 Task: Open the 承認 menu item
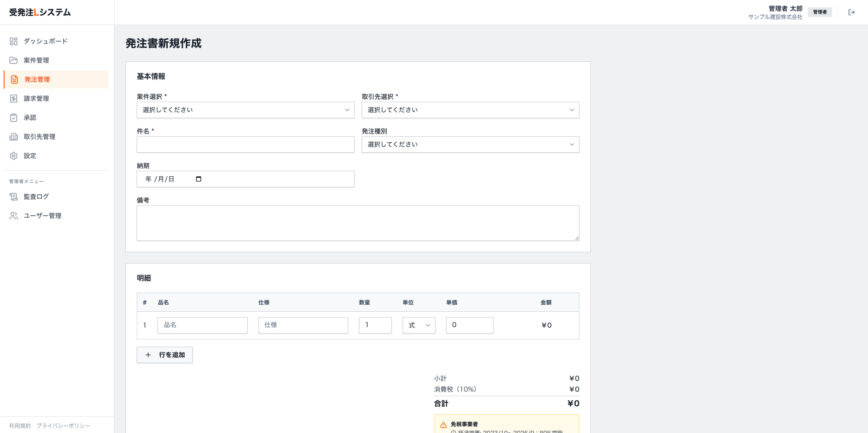point(56,118)
